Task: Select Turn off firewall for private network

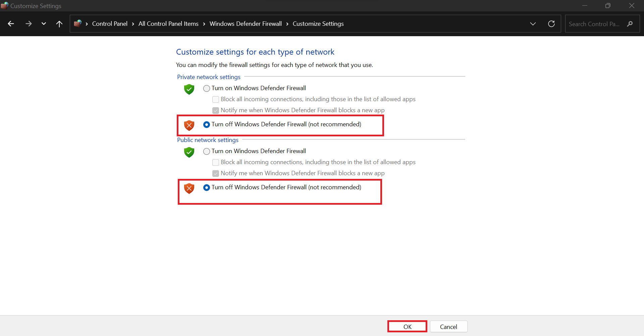Action: click(207, 124)
